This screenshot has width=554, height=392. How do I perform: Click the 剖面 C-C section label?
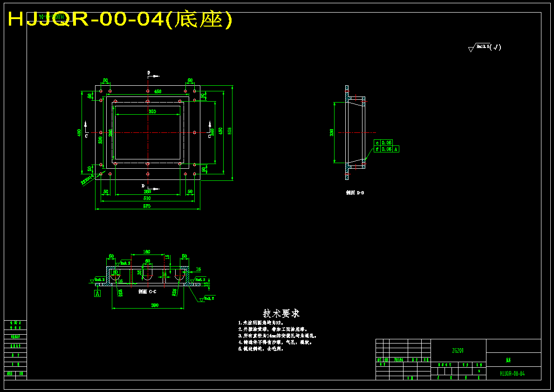point(147,292)
